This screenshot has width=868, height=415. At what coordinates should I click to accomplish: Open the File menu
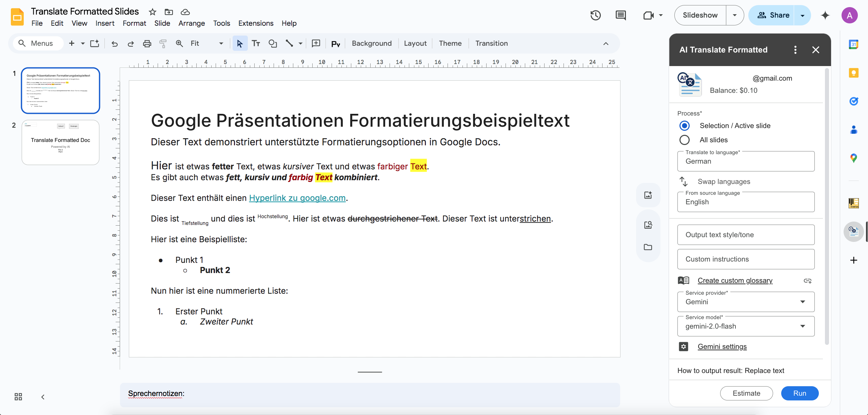[x=37, y=23]
